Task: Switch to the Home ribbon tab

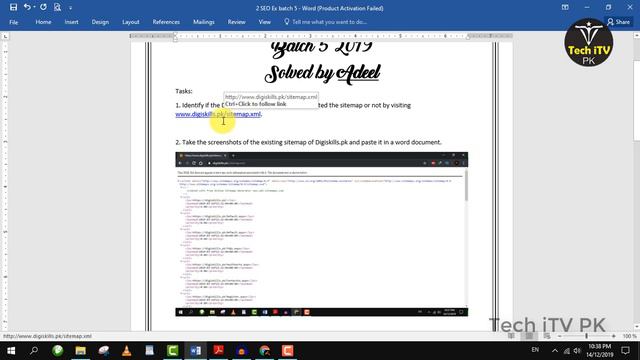Action: [43, 22]
